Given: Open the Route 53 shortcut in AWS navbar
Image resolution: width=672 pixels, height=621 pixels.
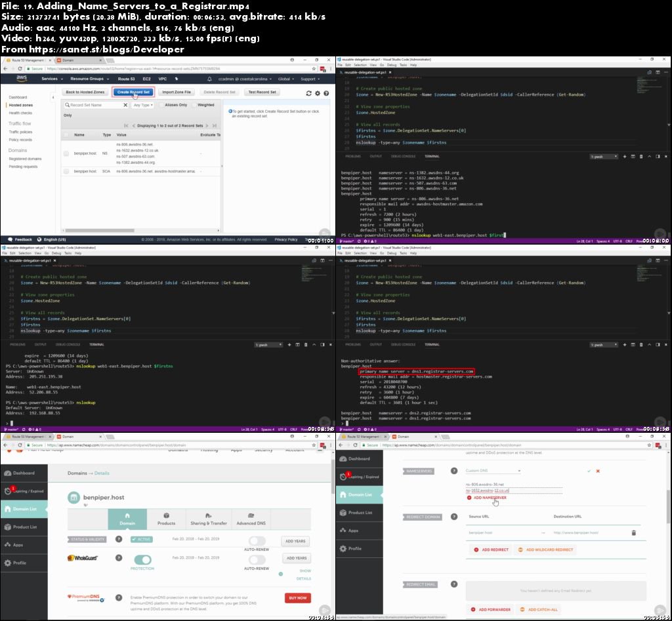Looking at the screenshot, I should click(x=126, y=79).
